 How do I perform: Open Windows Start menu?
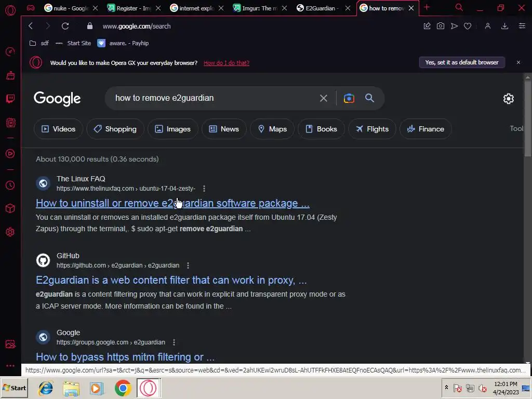(x=14, y=388)
